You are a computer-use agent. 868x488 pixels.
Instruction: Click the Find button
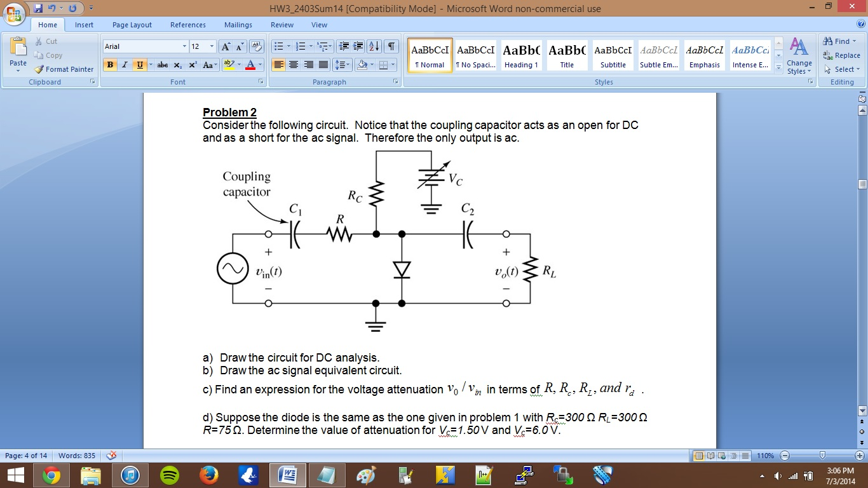click(x=840, y=41)
